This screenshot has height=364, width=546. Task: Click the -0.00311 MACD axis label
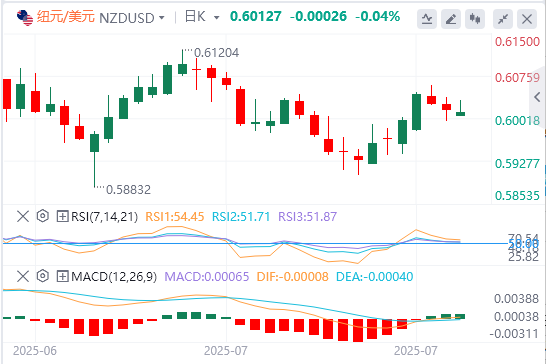click(514, 334)
